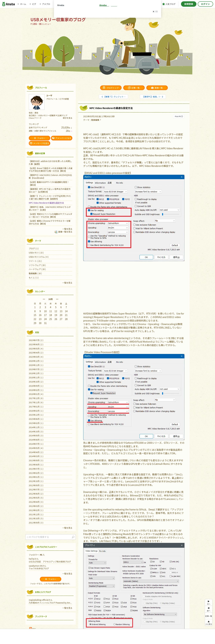Jump to previous article with floating 前へ
215x644 pixels.
click(208, 609)
